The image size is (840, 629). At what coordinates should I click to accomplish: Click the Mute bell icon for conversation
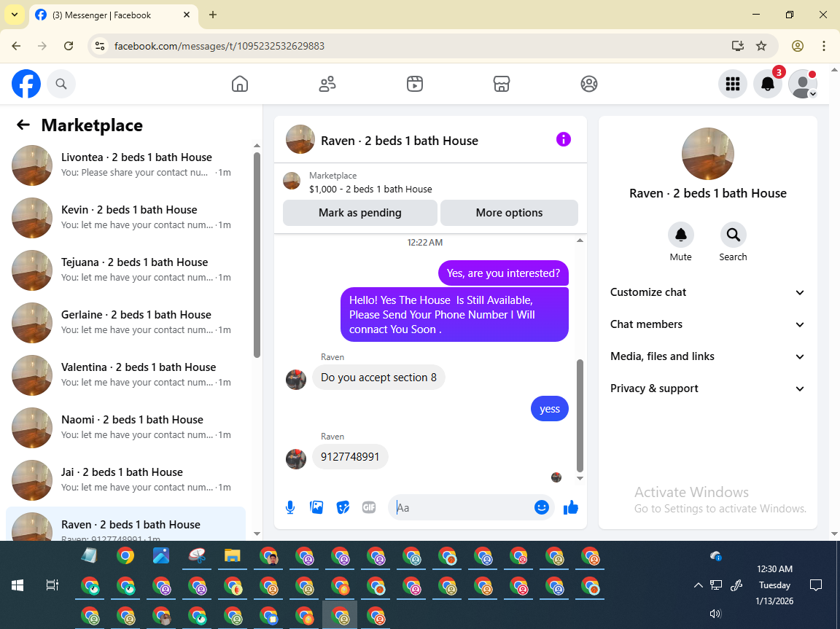point(681,235)
